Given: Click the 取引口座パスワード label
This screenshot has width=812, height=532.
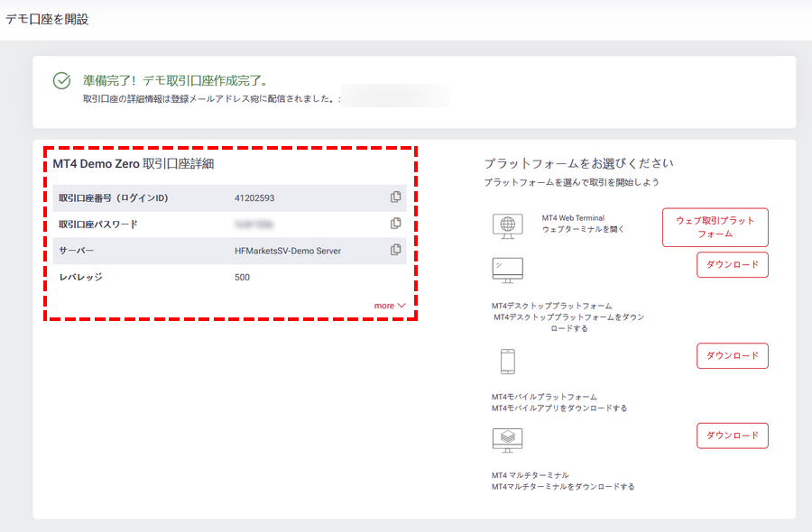Looking at the screenshot, I should pos(97,225).
